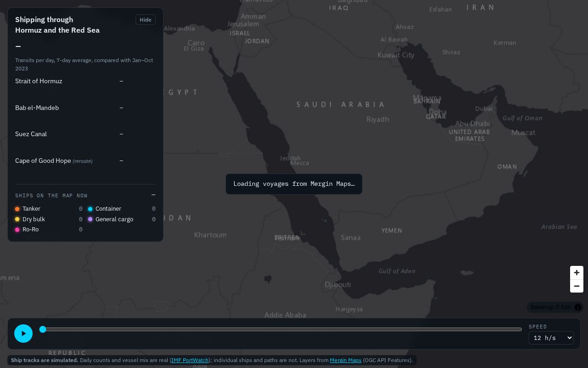Click the Ships on the map now heading
588x368 pixels.
[x=51, y=195]
